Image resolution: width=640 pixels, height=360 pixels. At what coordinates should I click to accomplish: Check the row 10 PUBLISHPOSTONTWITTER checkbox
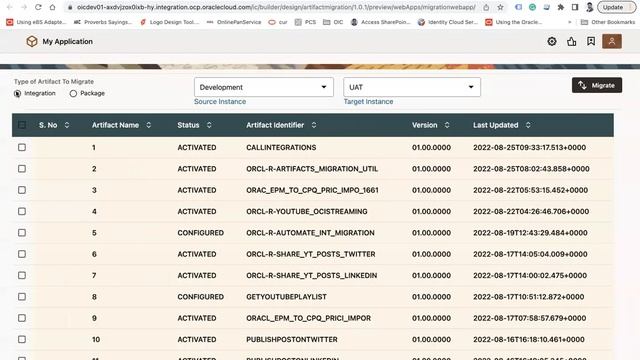pos(22,339)
